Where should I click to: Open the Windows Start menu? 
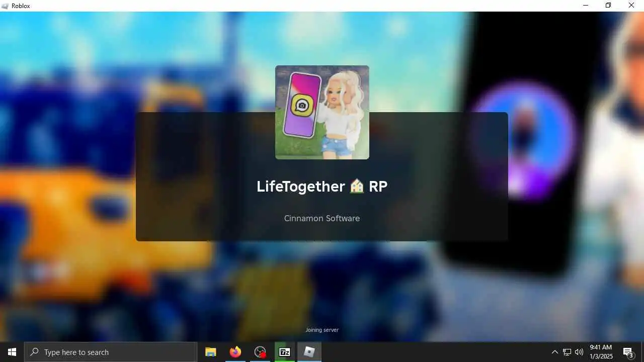tap(12, 352)
